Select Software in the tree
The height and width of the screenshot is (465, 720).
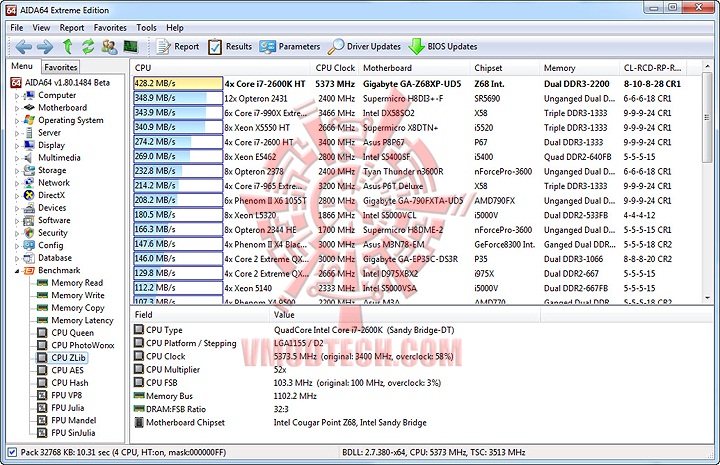click(54, 220)
